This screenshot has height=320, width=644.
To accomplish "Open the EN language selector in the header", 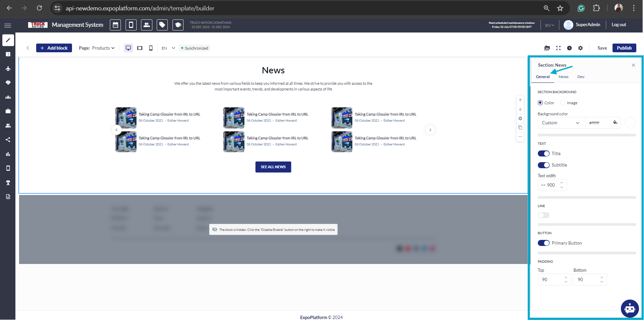I will pyautogui.click(x=550, y=25).
